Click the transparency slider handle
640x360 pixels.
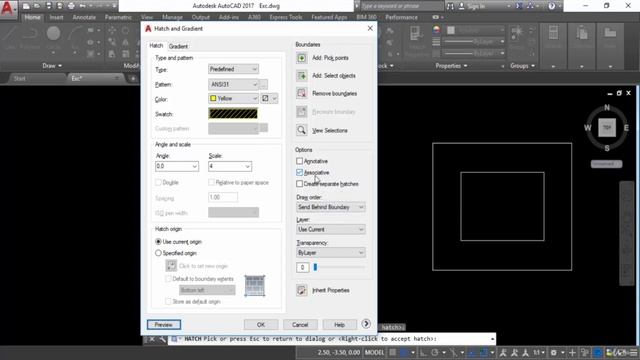315,267
